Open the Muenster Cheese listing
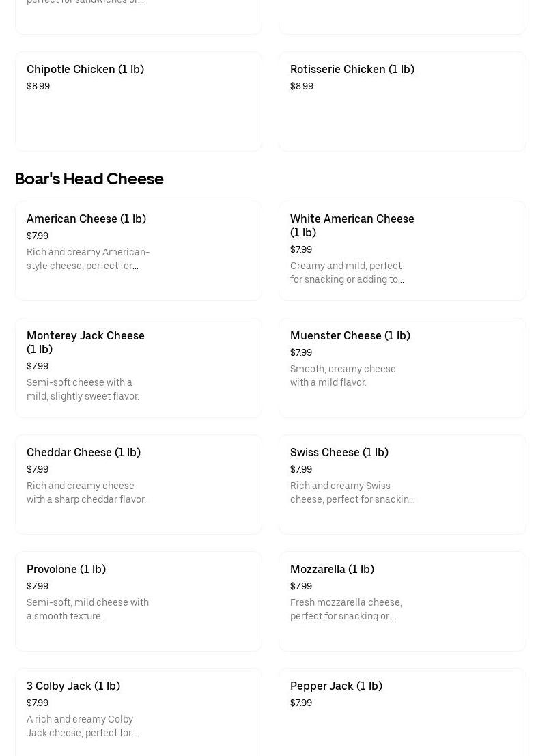 (x=402, y=367)
